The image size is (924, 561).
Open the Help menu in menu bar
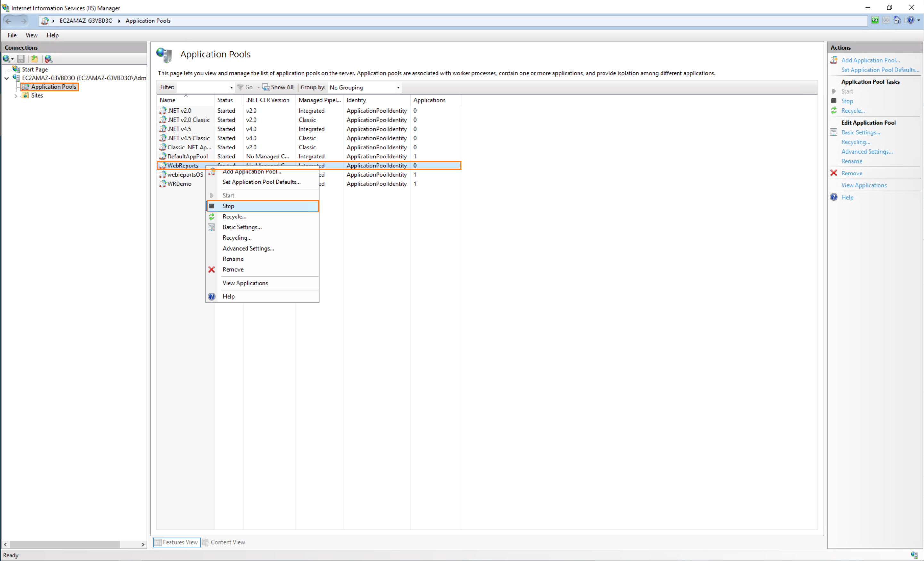(x=53, y=35)
